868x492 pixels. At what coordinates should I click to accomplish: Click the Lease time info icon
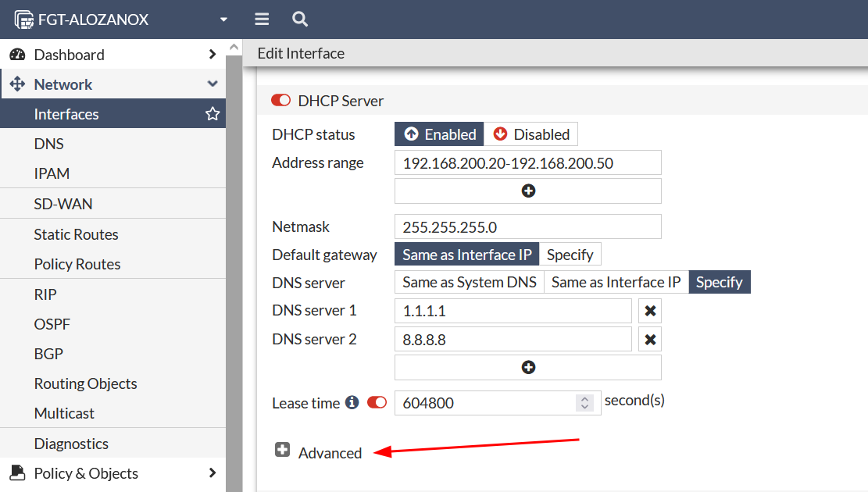point(352,403)
